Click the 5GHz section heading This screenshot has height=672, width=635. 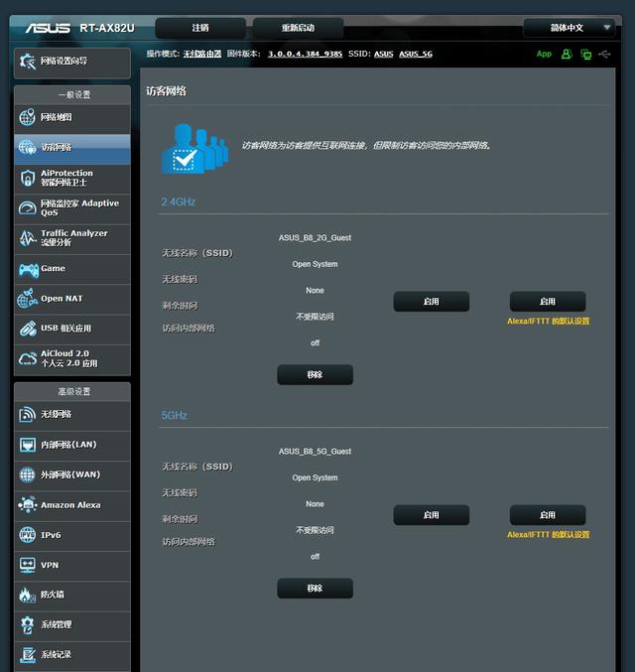pyautogui.click(x=174, y=415)
